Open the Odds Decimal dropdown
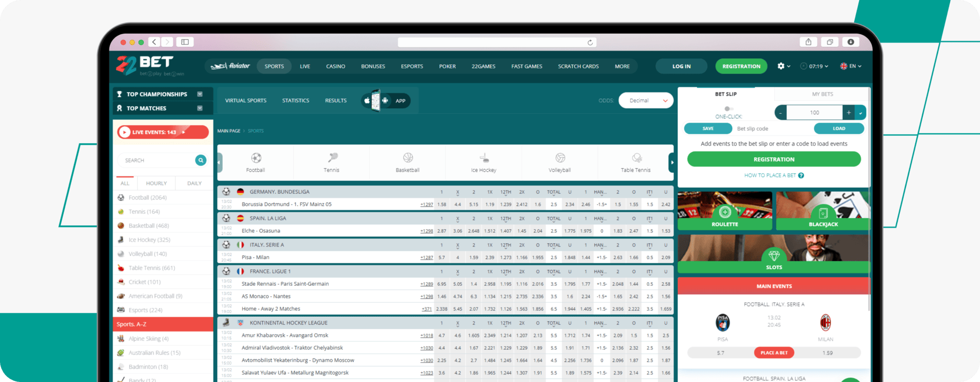Screen dimensions: 980x382 (x=646, y=101)
